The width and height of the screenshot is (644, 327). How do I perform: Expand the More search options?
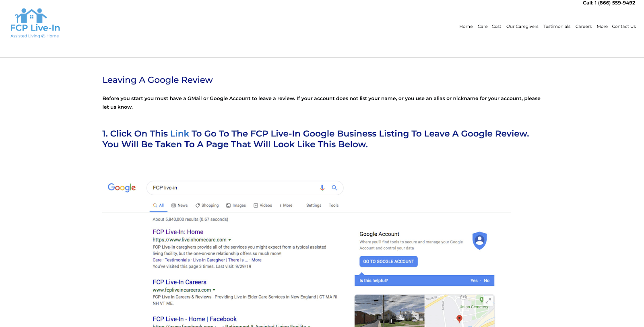[x=286, y=206]
